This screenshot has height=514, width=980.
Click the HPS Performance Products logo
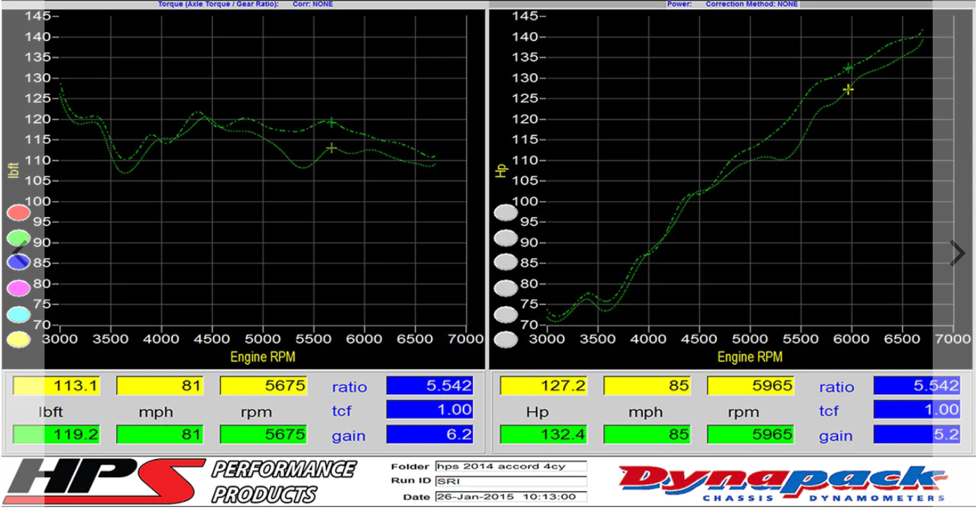point(180,481)
